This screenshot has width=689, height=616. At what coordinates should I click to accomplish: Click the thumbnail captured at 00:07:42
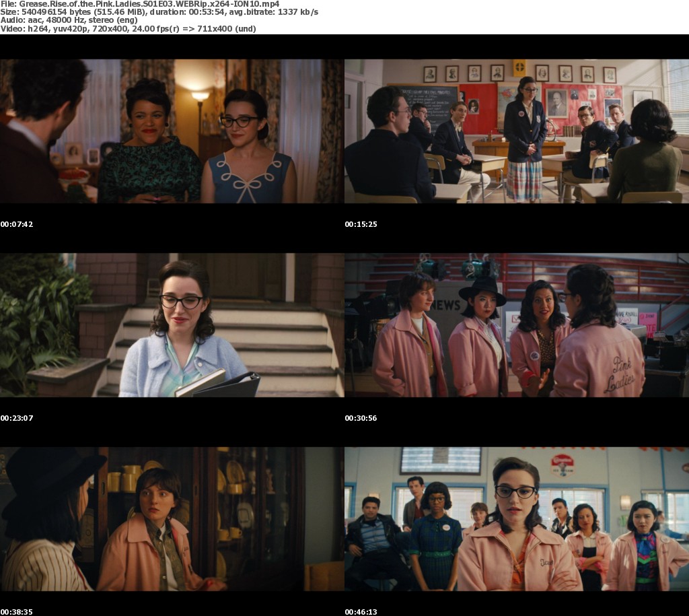[x=172, y=131]
